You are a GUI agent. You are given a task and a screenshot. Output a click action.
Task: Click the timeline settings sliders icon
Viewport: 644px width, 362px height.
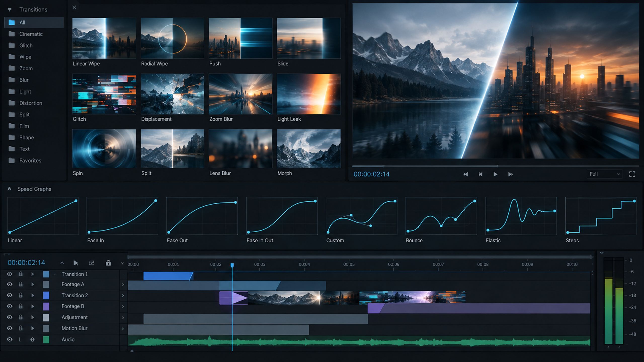(x=91, y=263)
